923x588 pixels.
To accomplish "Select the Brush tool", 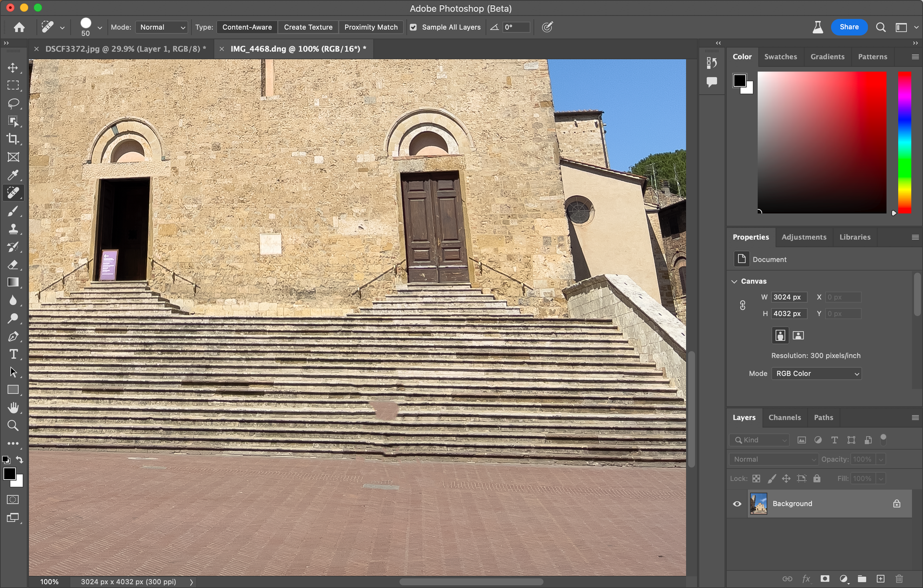I will (13, 211).
